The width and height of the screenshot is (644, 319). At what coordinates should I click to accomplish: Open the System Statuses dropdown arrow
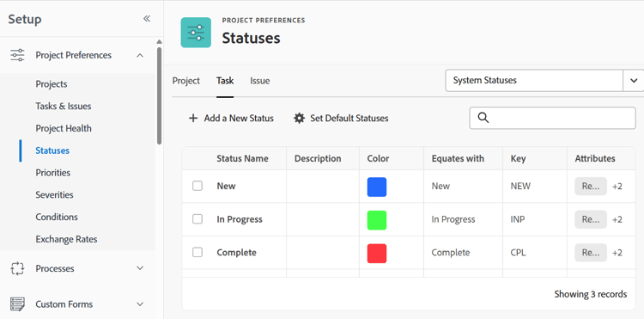pos(634,81)
